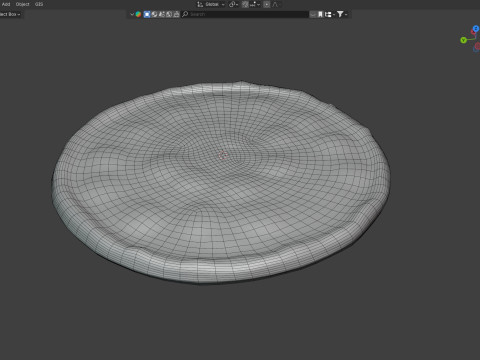This screenshot has width=480, height=360.
Task: Click the 3D cursor at the mesh center
Action: (x=224, y=155)
